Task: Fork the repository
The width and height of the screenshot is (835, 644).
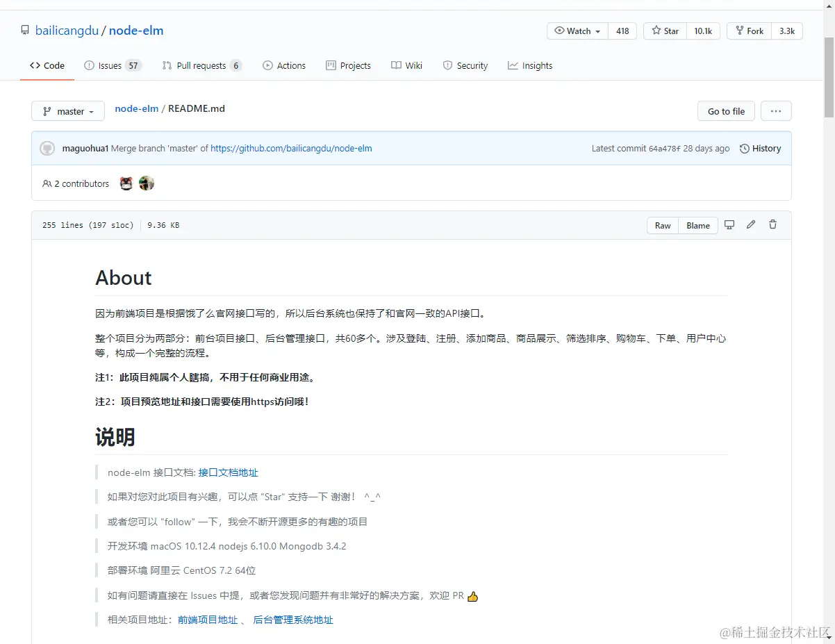Action: click(749, 31)
